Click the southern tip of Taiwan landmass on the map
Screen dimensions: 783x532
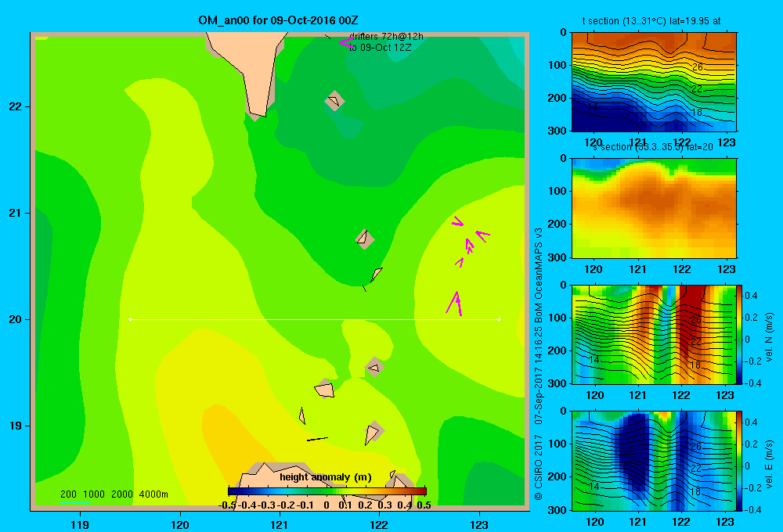(x=259, y=115)
